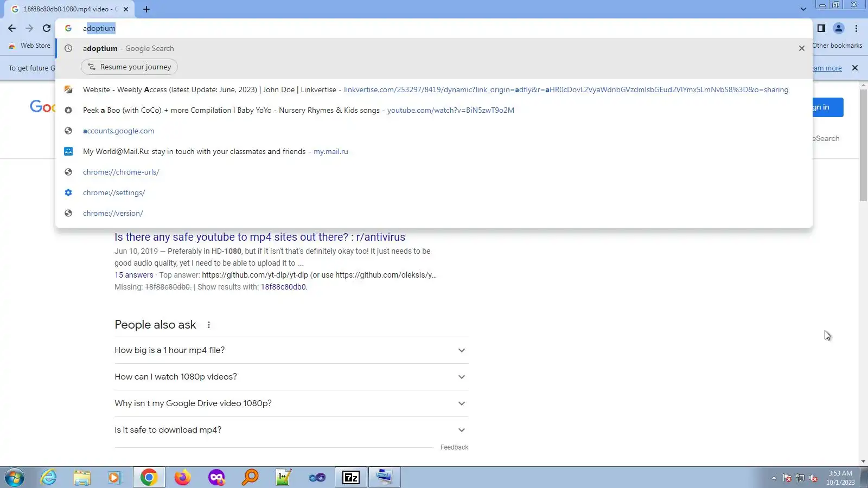
Task: Open the network tray icon
Action: tap(800, 478)
